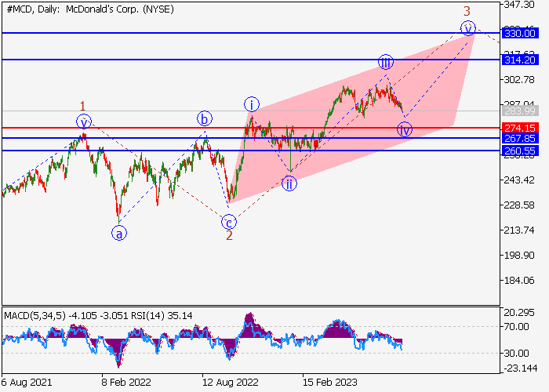
Task: Select the circled wave c label
Action: (229, 222)
